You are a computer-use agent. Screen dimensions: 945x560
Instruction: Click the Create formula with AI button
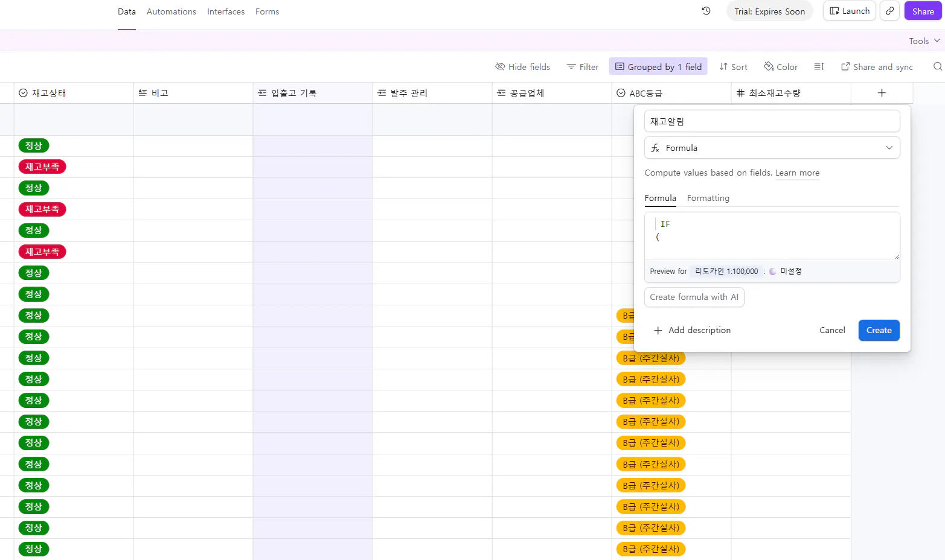point(694,297)
